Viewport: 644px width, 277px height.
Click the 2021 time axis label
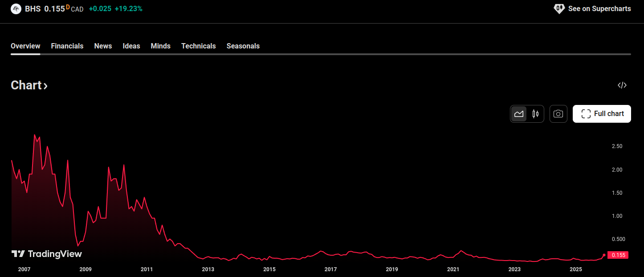point(453,269)
